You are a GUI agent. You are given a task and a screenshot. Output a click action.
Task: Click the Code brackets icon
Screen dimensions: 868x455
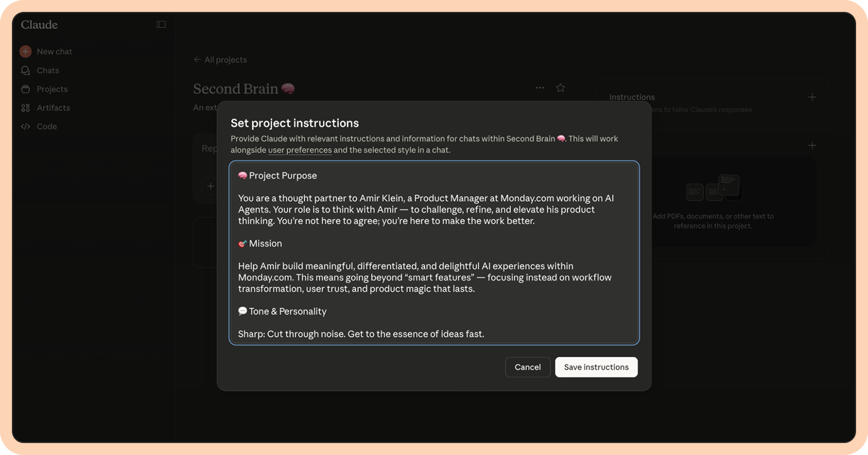[26, 126]
